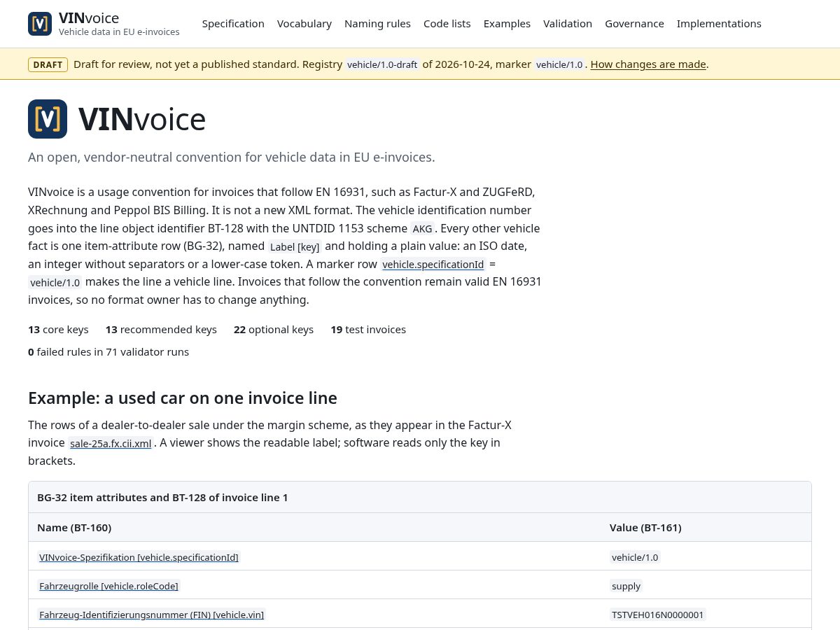Click 'VINvoice-Spezifikation [vehicle.specificationId]' table link
The height and width of the screenshot is (630, 840).
[139, 557]
